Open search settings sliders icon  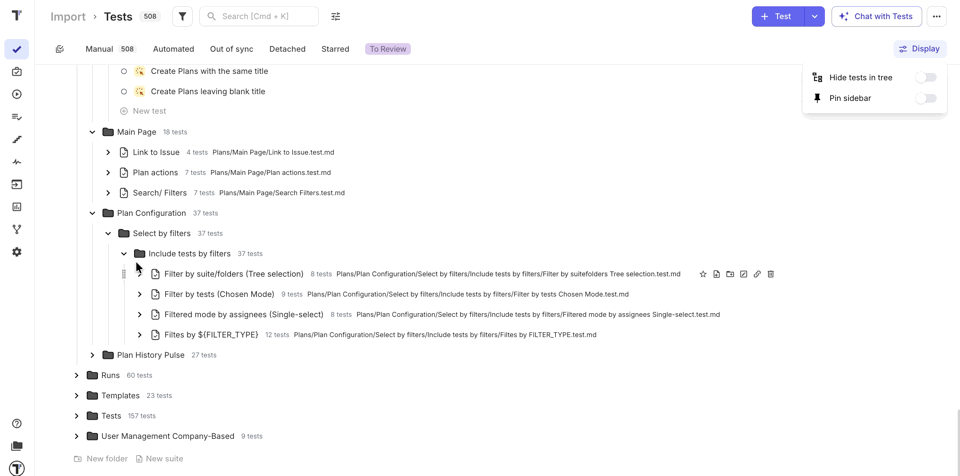coord(336,16)
